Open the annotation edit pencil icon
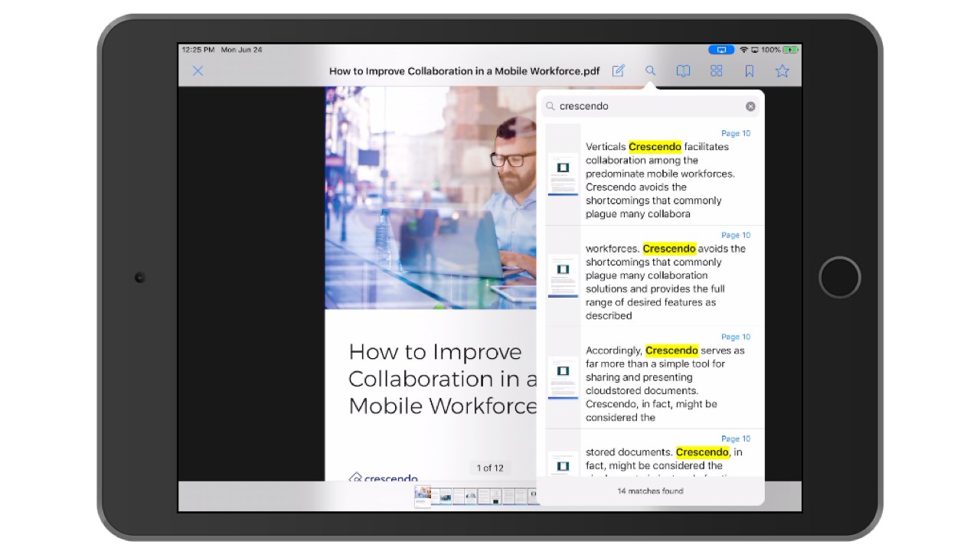Viewport: 980px width, 551px height. (x=618, y=71)
